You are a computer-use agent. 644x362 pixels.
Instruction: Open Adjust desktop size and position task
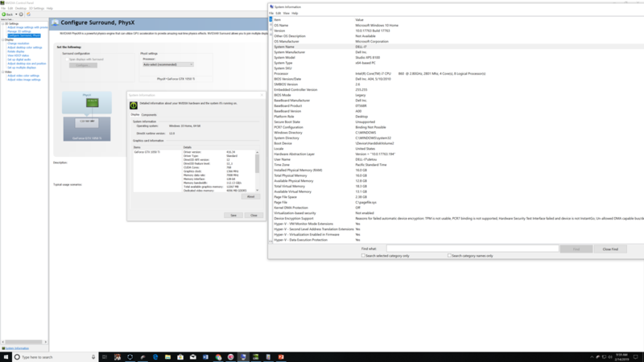27,64
